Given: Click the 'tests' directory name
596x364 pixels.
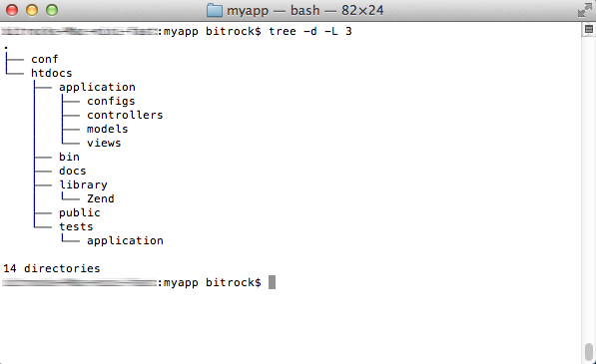Looking at the screenshot, I should coord(76,226).
